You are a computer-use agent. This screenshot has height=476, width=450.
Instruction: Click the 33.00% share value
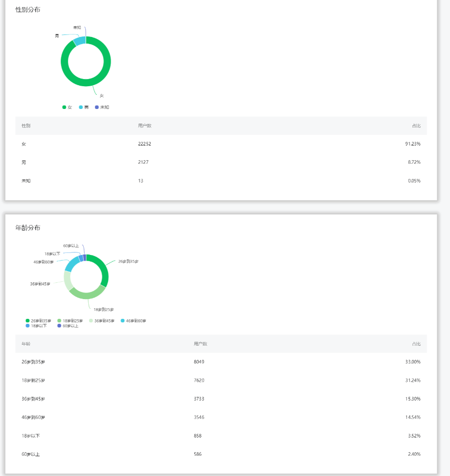[413, 362]
